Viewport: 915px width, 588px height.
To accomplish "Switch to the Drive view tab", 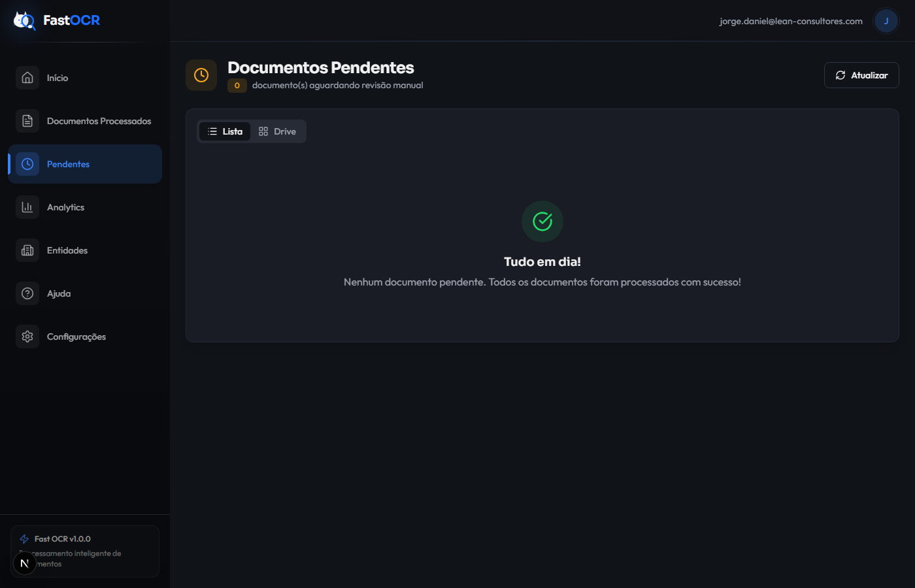I will [x=277, y=131].
